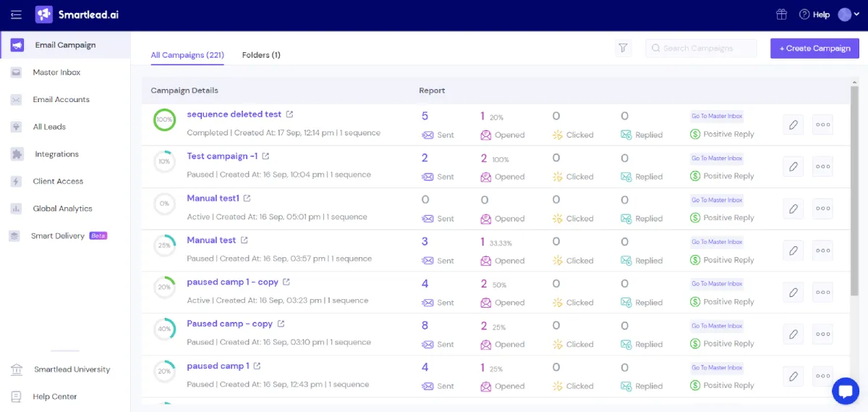868x412 pixels.
Task: Open the chat support bubble
Action: click(x=845, y=391)
